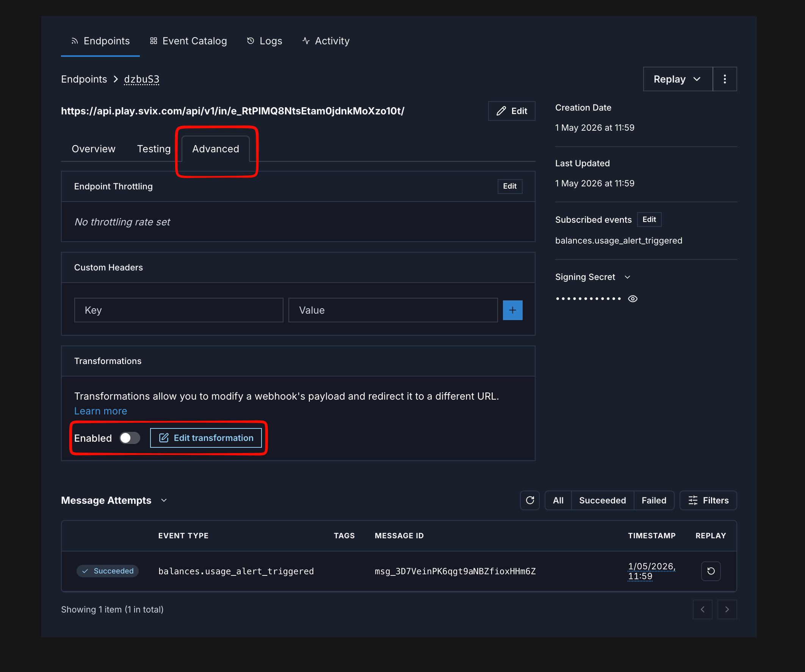Switch to the Overview tab

pos(94,149)
